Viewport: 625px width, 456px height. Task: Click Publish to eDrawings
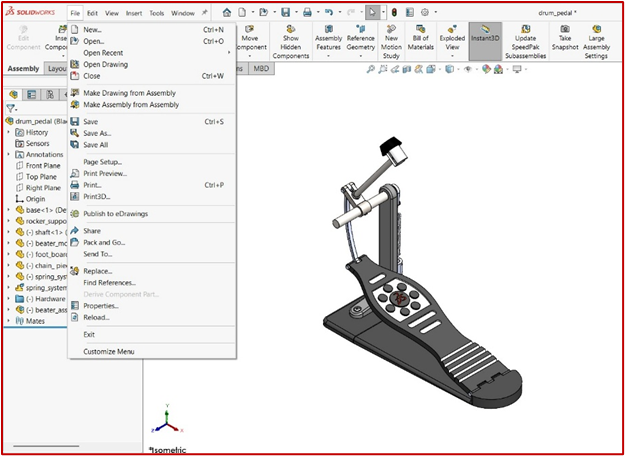pos(116,213)
